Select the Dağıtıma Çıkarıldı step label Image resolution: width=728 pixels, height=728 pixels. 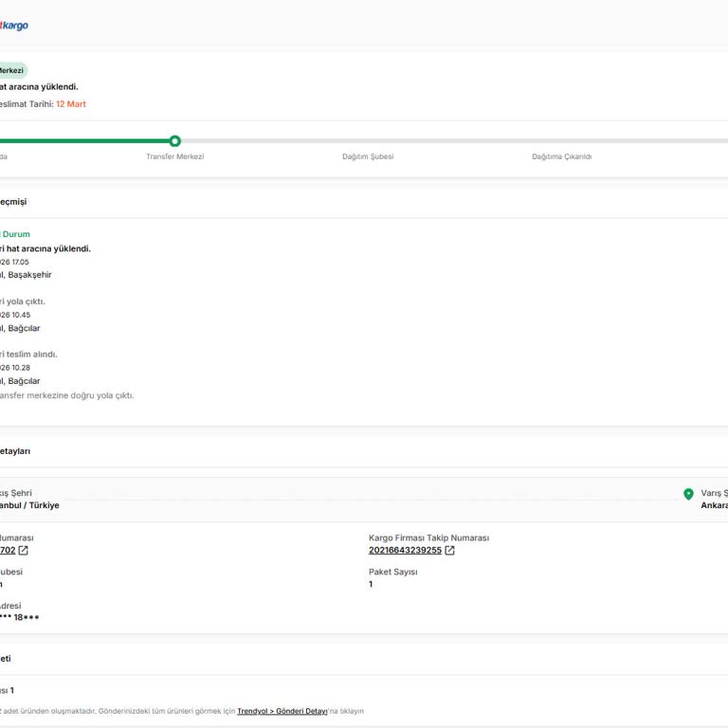[562, 156]
